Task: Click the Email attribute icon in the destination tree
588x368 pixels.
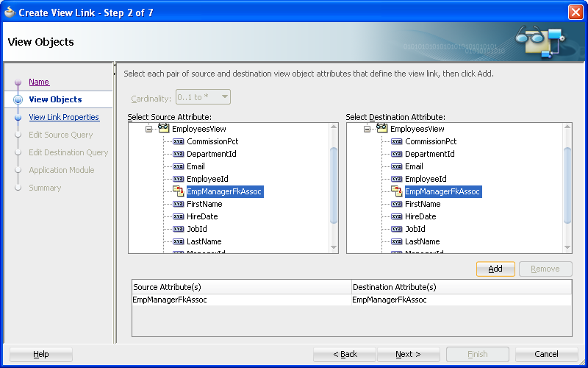Action: (x=396, y=166)
